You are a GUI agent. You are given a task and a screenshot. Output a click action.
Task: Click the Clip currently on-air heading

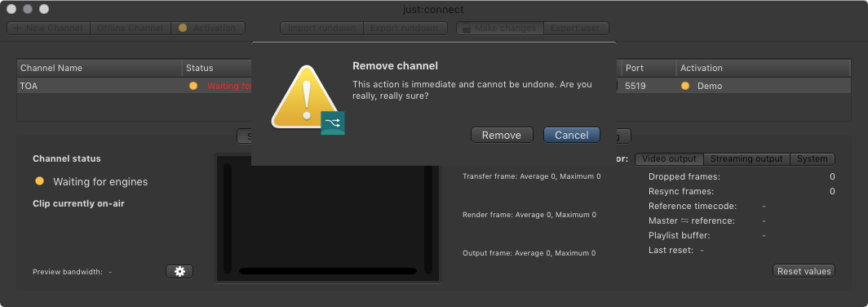(x=78, y=203)
